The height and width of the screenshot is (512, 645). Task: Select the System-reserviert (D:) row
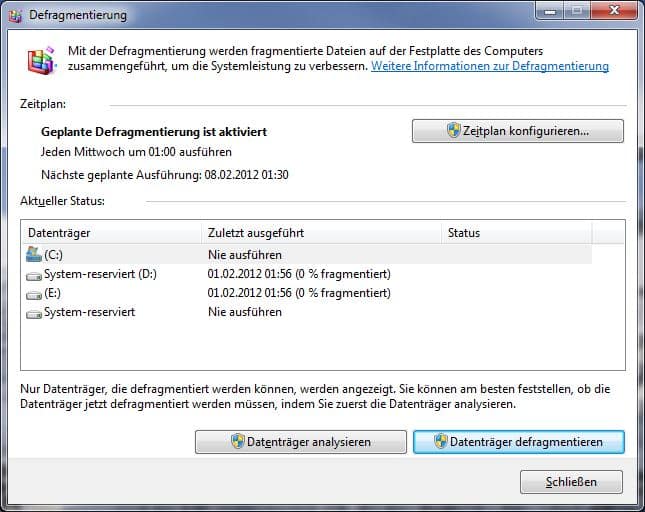308,274
